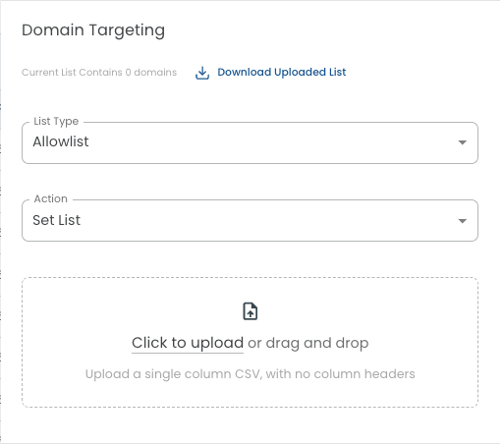Open the Download Uploaded List link
Screen dimensions: 504x444
282,72
